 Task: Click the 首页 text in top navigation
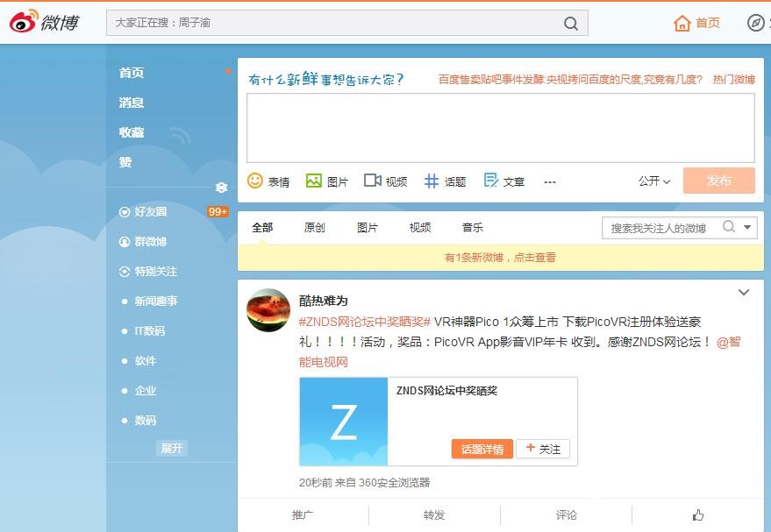click(708, 23)
